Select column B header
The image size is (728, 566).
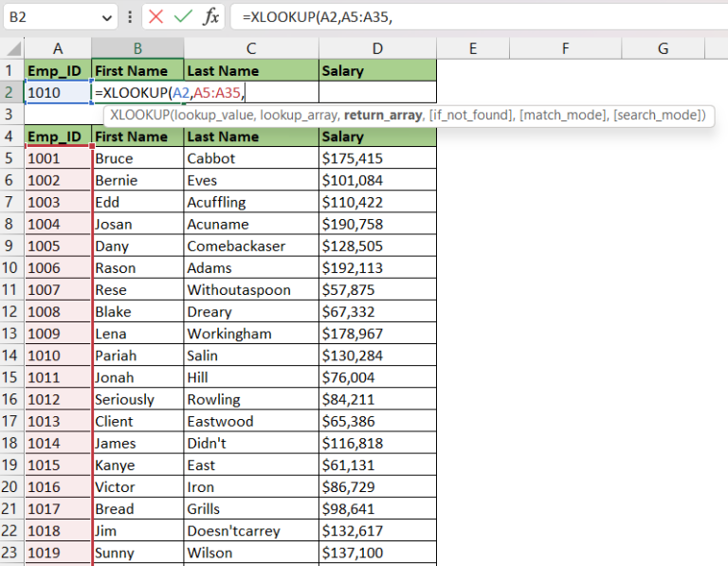click(x=137, y=48)
